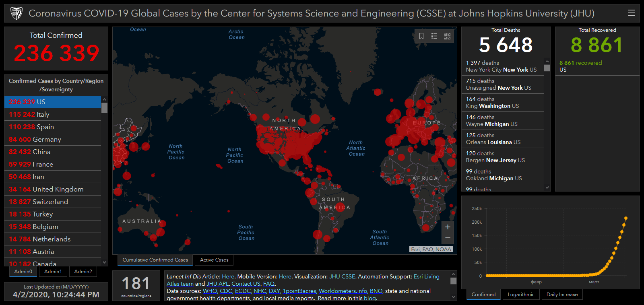Select Belgium row in country list
The image size is (644, 305).
pos(53,227)
